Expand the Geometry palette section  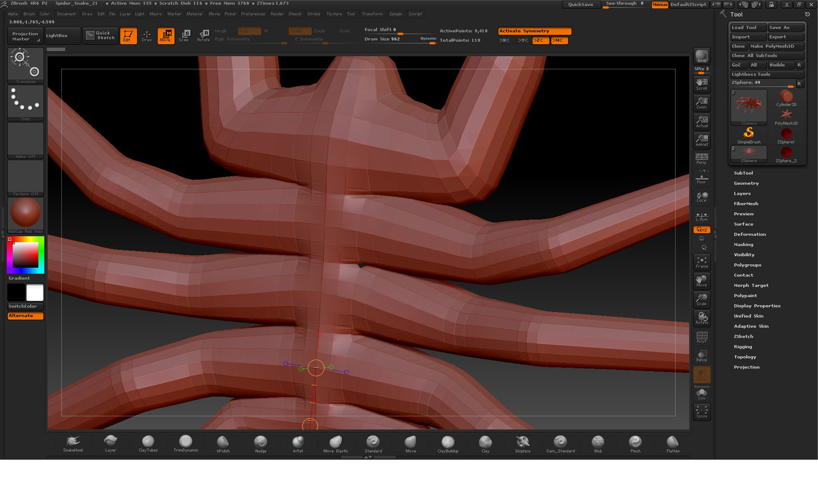tap(746, 183)
